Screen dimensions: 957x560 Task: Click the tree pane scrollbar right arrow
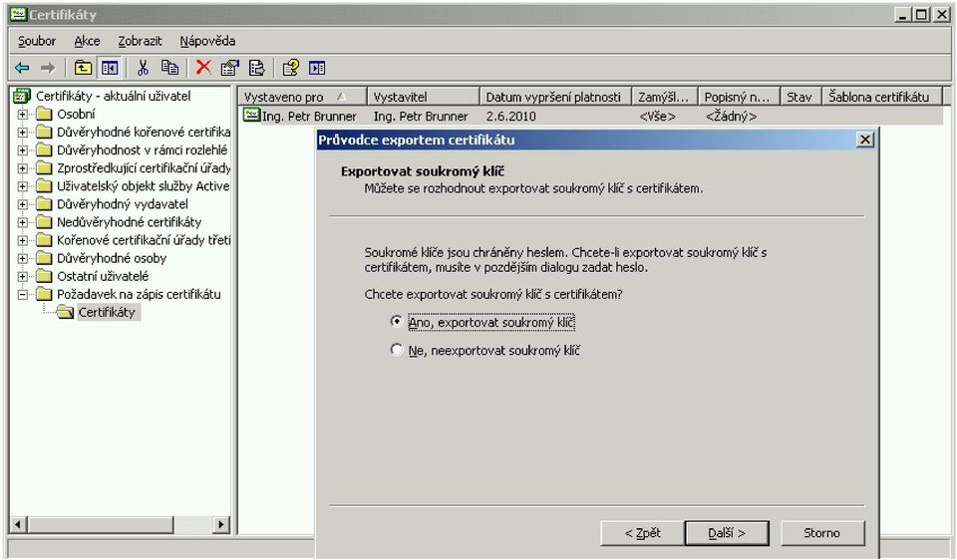221,524
